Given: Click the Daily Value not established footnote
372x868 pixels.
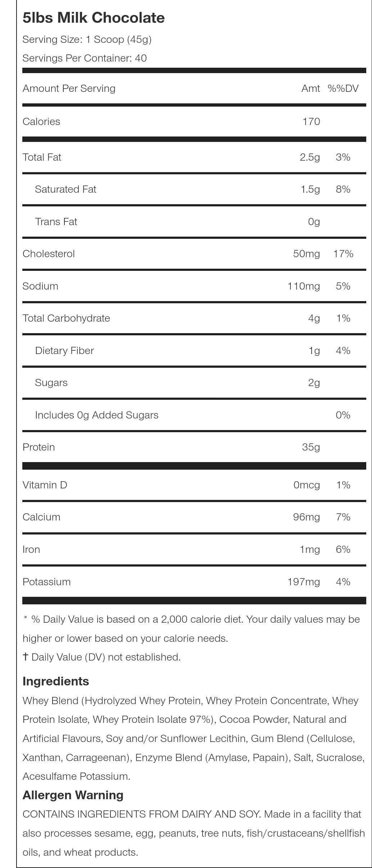Looking at the screenshot, I should point(102,657).
